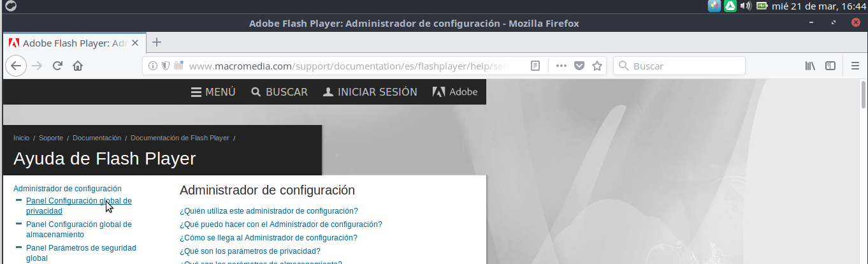Open the green triangle tray icon
Screen dimensions: 868x264
(730, 6)
